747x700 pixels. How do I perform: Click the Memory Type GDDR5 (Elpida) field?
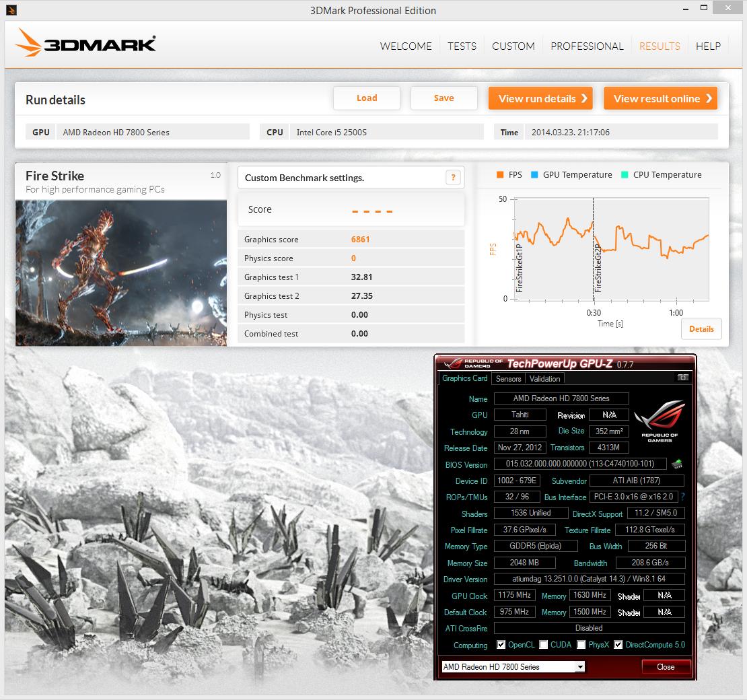click(x=536, y=546)
